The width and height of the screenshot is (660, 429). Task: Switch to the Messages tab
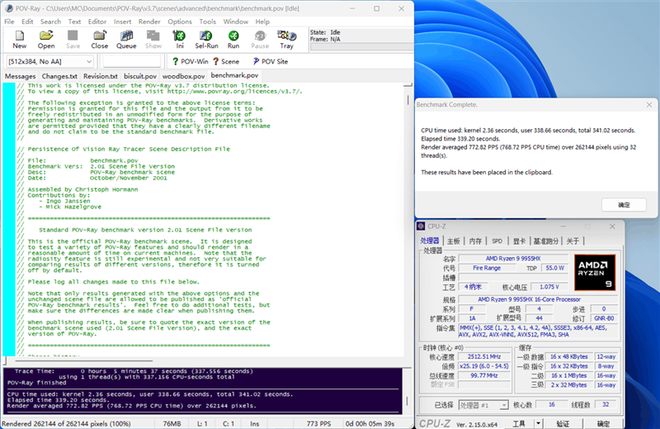[x=20, y=76]
